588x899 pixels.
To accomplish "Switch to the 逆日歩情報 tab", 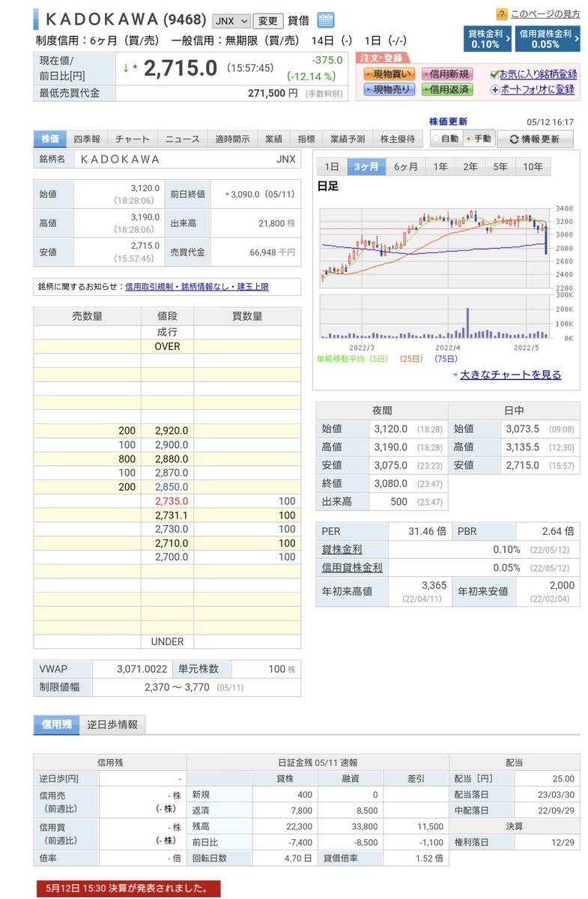I will point(112,724).
